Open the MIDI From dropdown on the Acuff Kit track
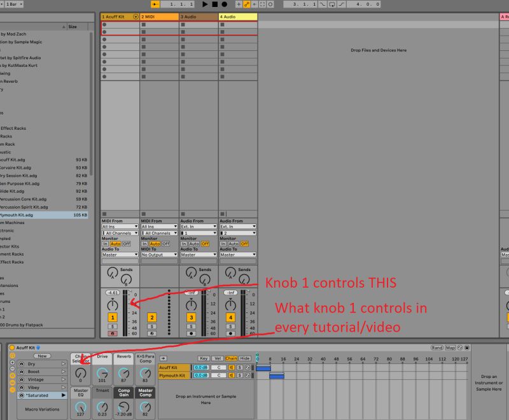The width and height of the screenshot is (509, 420). tap(118, 227)
